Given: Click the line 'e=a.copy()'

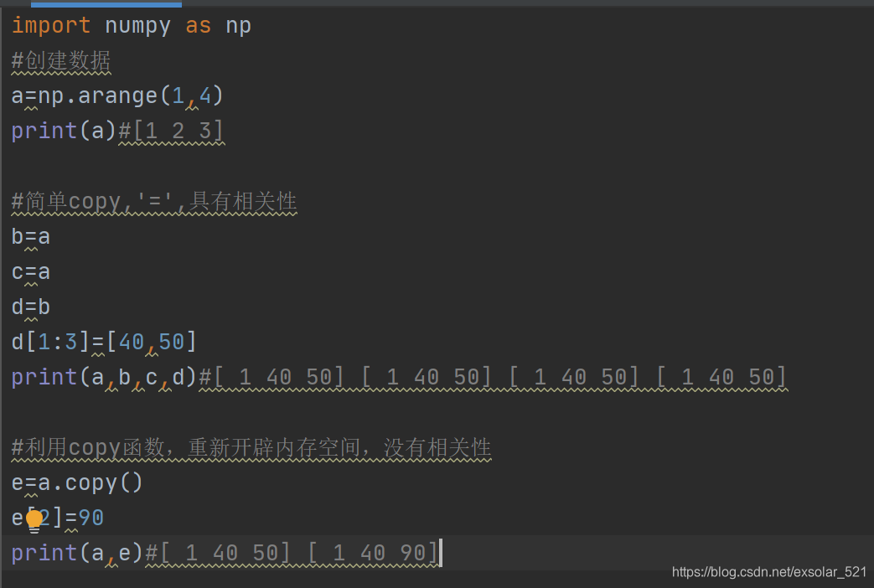Looking at the screenshot, I should point(77,482).
